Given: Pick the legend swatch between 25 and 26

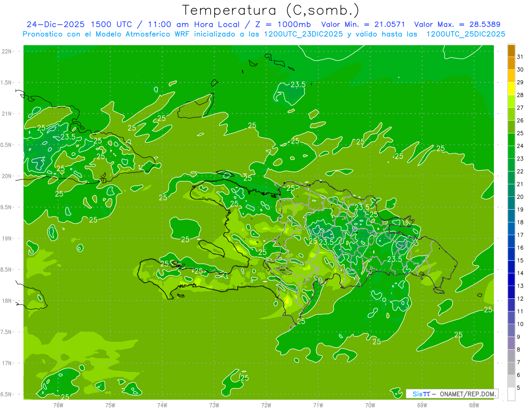Looking at the screenshot, I should pos(511,127).
